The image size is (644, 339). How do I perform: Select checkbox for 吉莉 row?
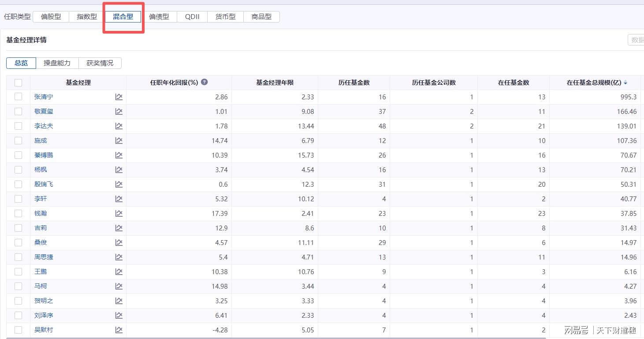click(18, 228)
